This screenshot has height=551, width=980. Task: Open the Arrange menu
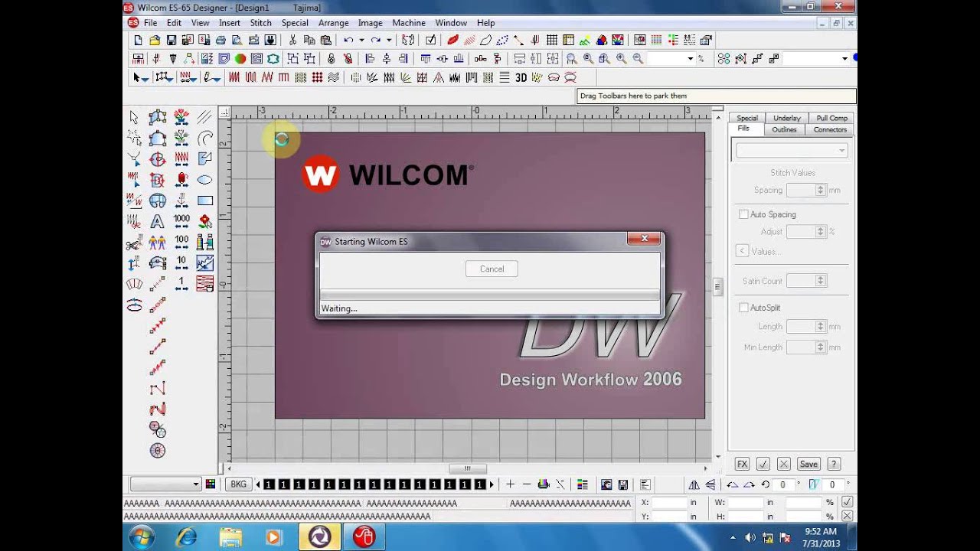click(x=333, y=23)
